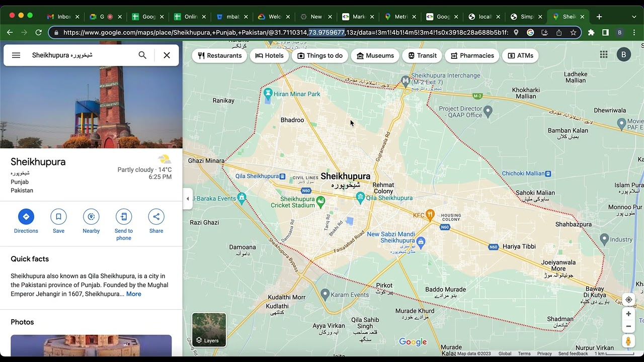Zoom in on the map
This screenshot has height=362, width=644.
(628, 314)
